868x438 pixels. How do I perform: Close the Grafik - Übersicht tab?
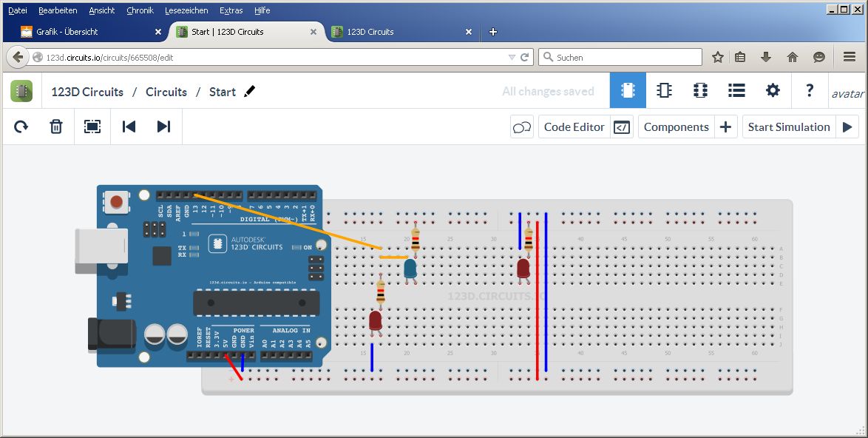point(157,32)
